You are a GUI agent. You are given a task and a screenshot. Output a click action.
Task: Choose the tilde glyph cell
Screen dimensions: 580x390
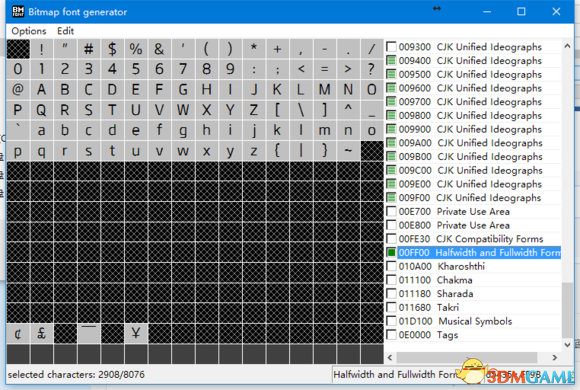[348, 151]
